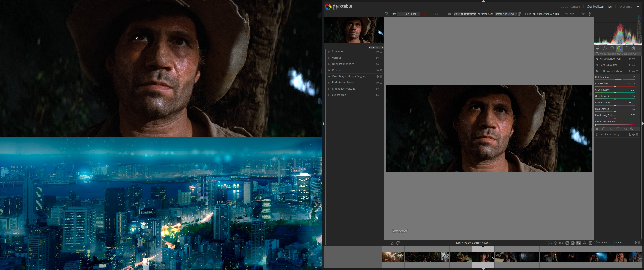Toggle raw overexposed indicator checker icon
This screenshot has width=644, height=270.
tap(567, 243)
